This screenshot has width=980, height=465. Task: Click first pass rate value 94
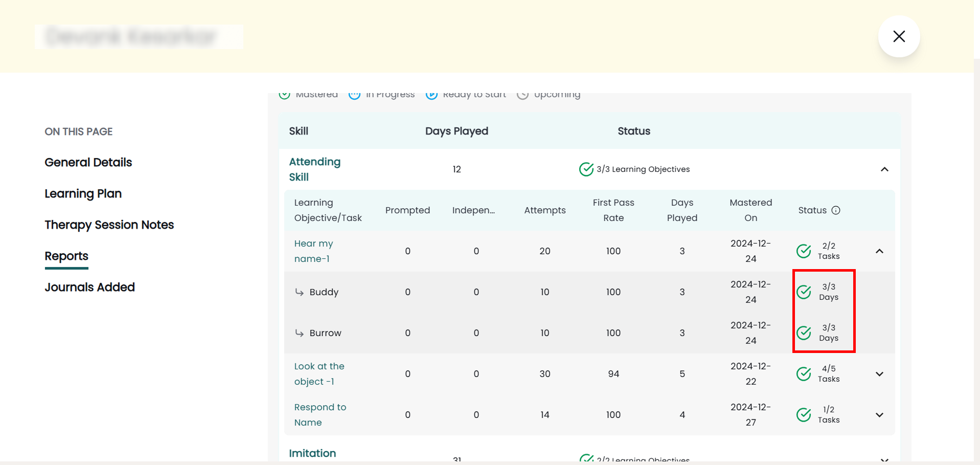[613, 374]
